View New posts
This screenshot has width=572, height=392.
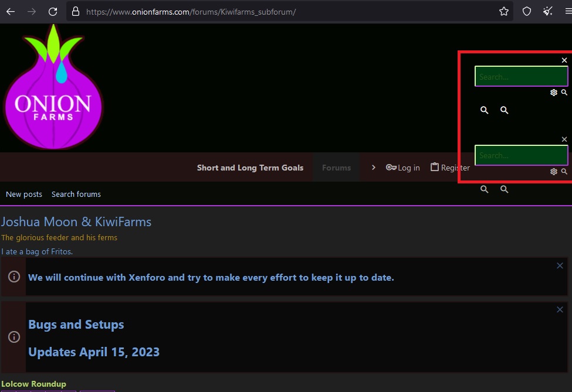click(x=24, y=194)
